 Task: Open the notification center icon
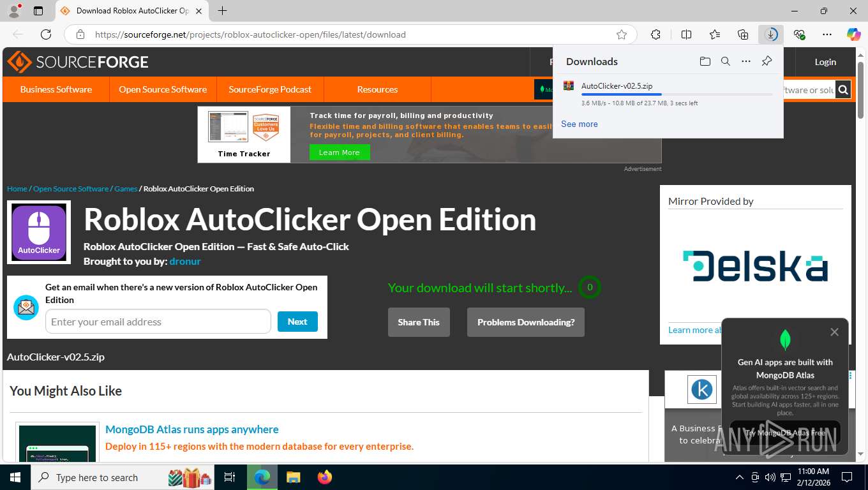click(x=847, y=477)
